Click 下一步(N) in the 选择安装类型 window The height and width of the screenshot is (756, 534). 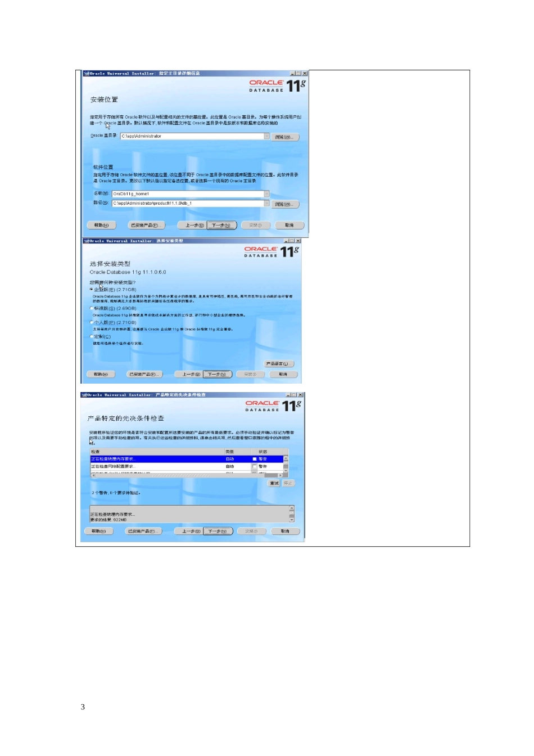tap(217, 374)
